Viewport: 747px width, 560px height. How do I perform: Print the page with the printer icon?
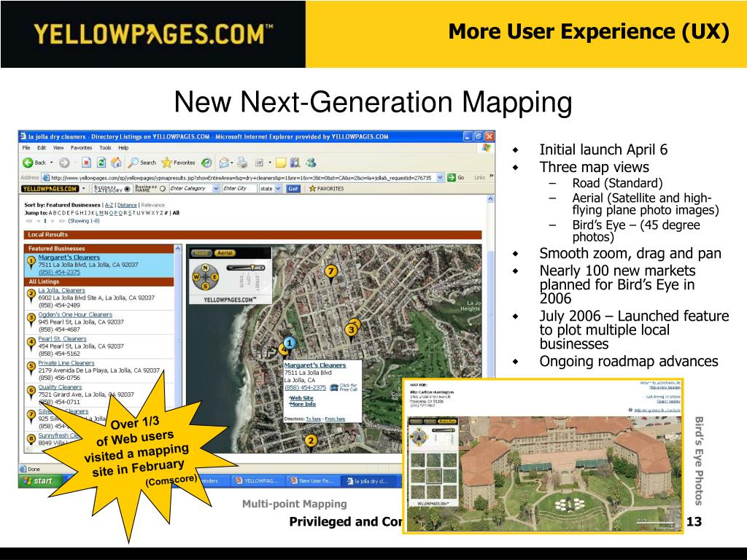(x=242, y=163)
